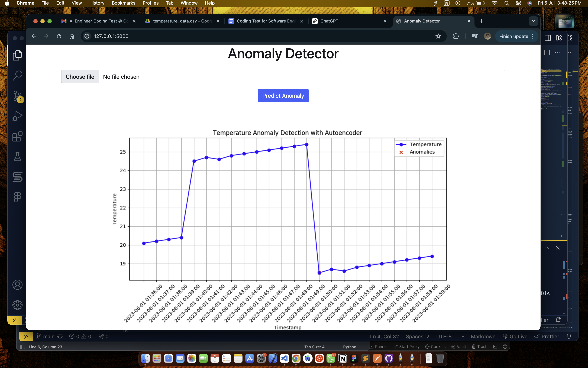This screenshot has height=368, width=588.
Task: Open VS Code Search sidebar icon
Action: click(18, 75)
